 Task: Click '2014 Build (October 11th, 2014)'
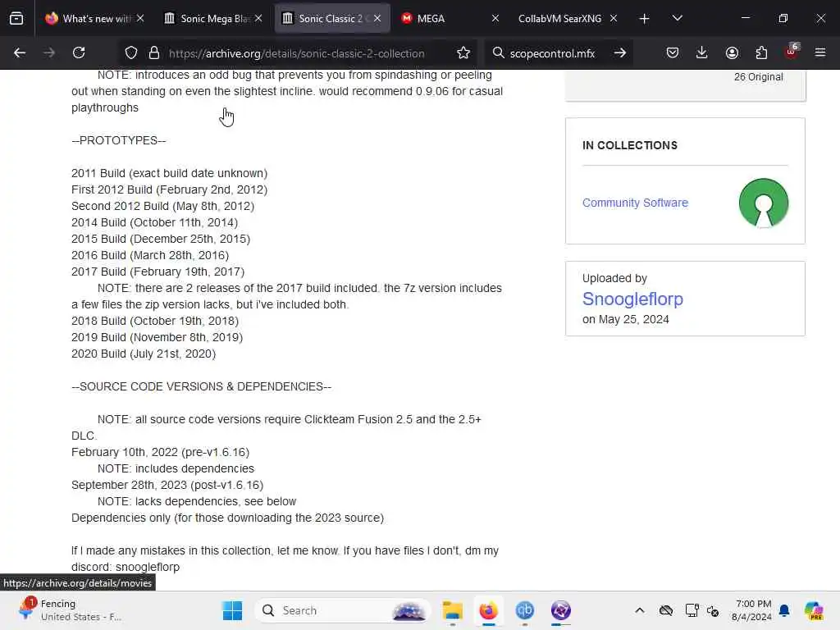click(x=154, y=223)
